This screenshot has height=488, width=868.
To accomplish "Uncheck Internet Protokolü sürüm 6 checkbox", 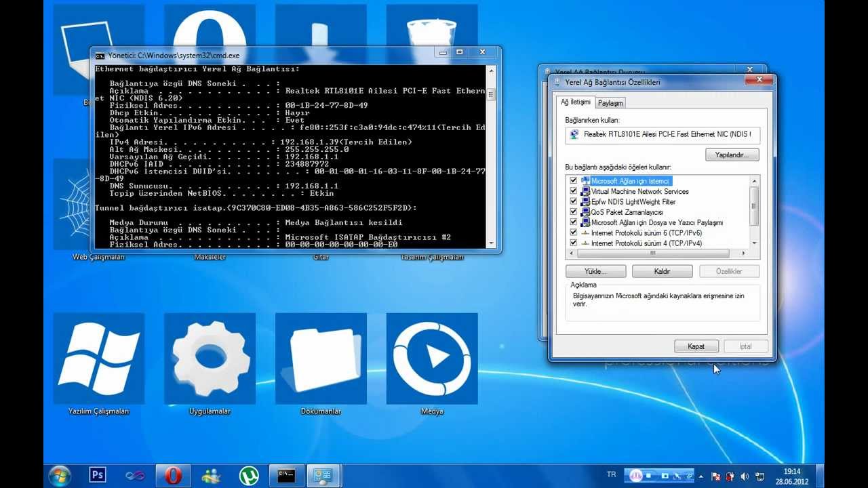I will click(574, 233).
